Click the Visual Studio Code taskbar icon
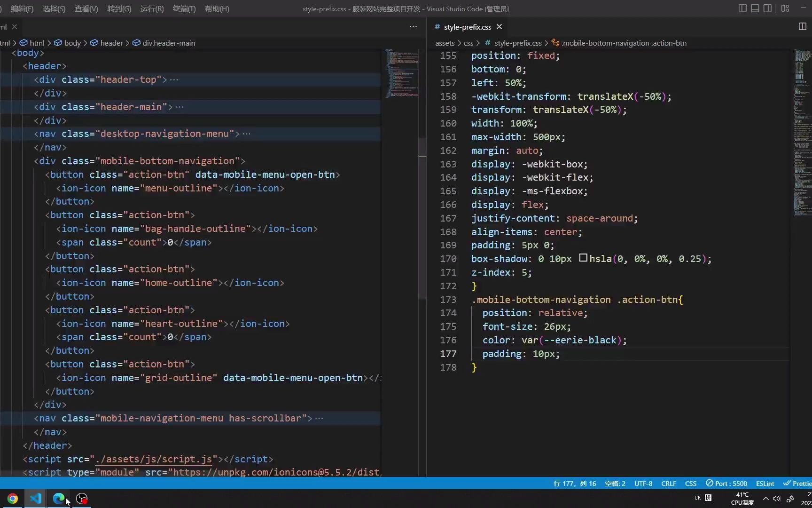812x508 pixels. 36,499
